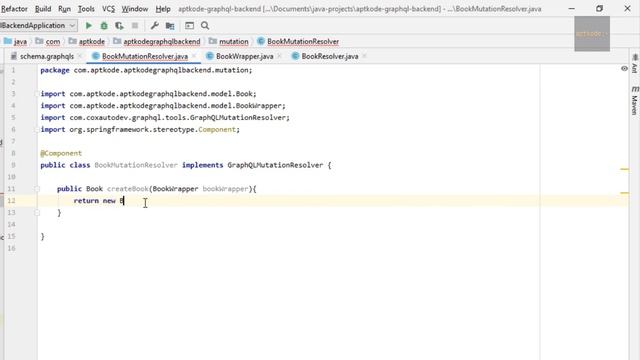Click line number 12 in the gutter
640x360 pixels.
point(11,201)
